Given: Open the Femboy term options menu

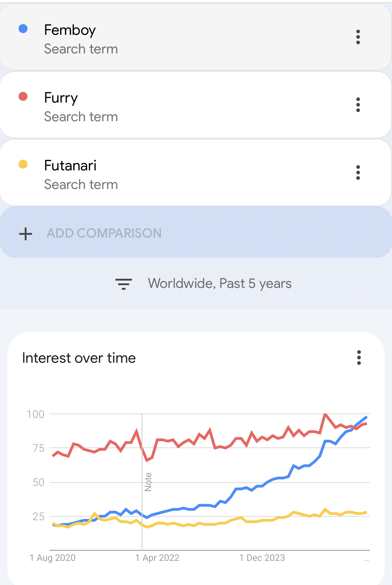Looking at the screenshot, I should click(358, 37).
